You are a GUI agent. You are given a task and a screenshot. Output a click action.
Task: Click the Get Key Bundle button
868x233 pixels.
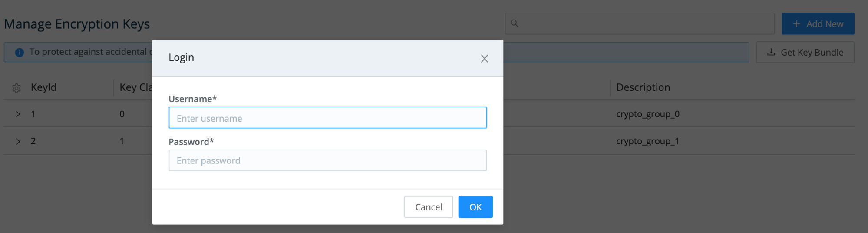[805, 52]
